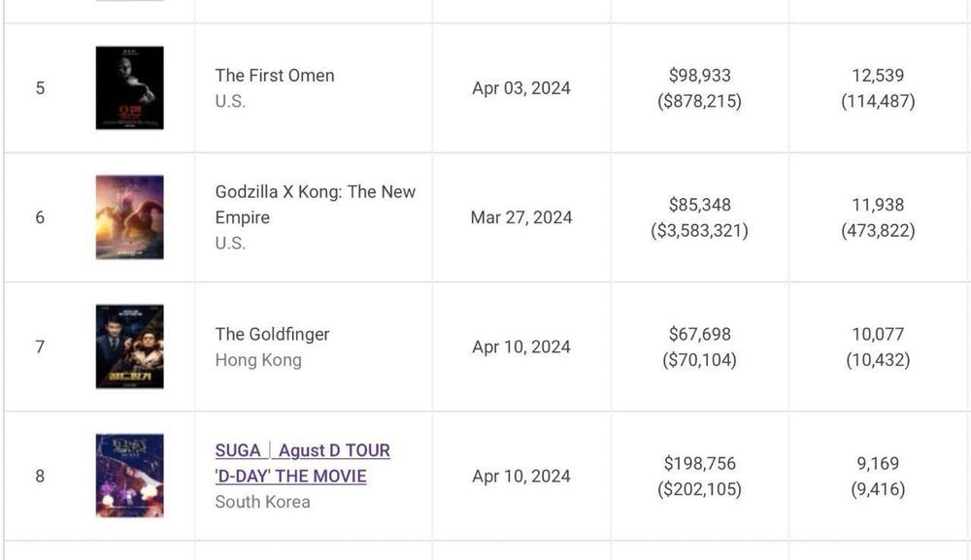Click The First Omen movie poster
Image resolution: width=971 pixels, height=560 pixels.
pos(129,88)
